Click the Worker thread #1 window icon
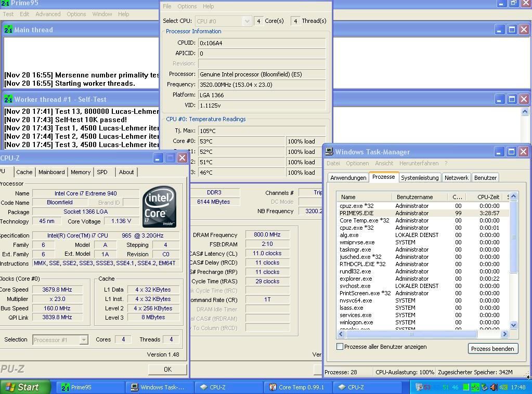Screen dimensions: 532x394 click(x=8, y=99)
